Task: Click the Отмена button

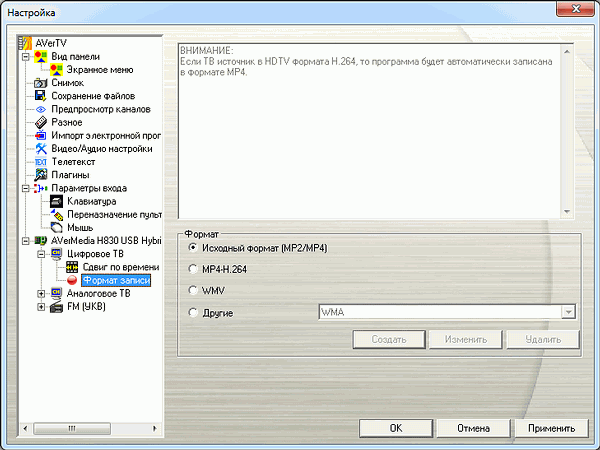Action: tap(473, 428)
